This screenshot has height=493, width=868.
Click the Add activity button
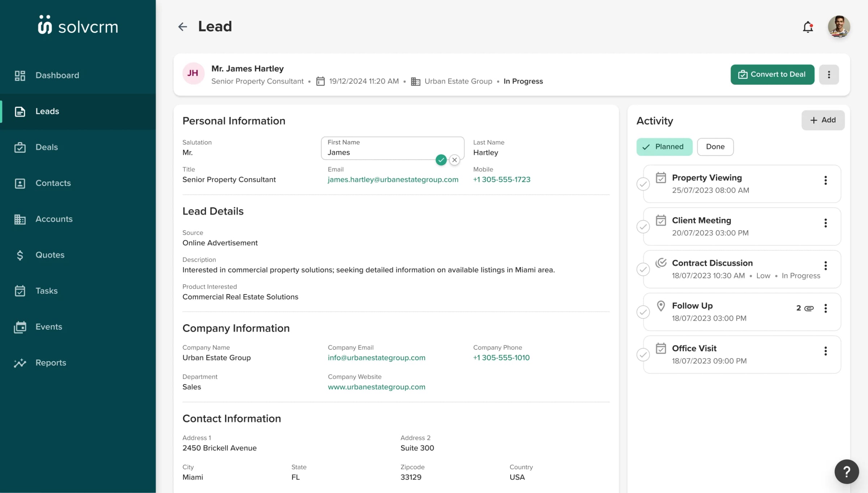point(823,120)
